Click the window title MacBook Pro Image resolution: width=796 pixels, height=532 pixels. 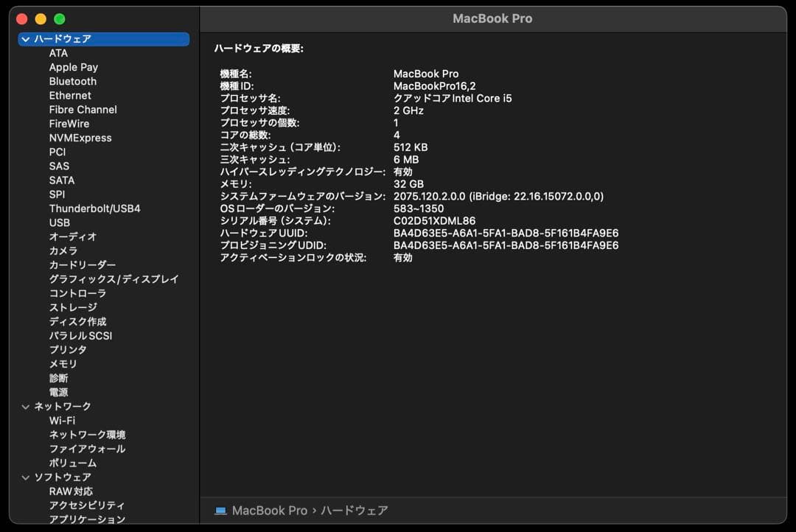point(492,18)
